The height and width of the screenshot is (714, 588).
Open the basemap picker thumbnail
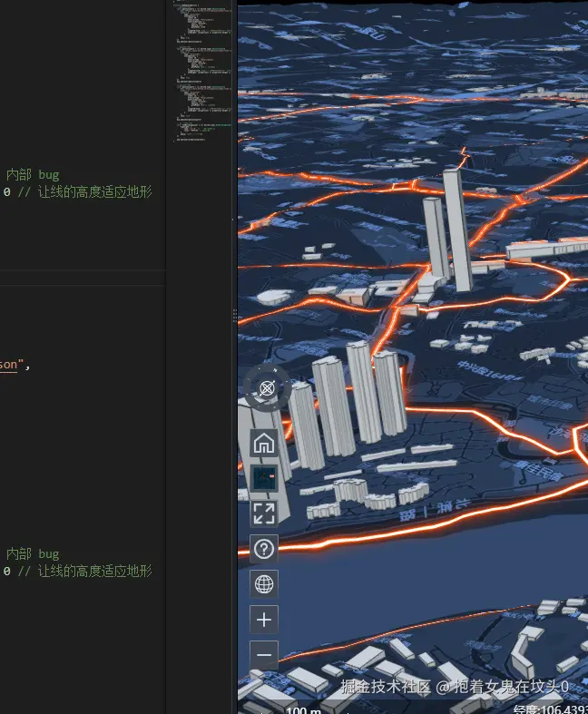264,478
